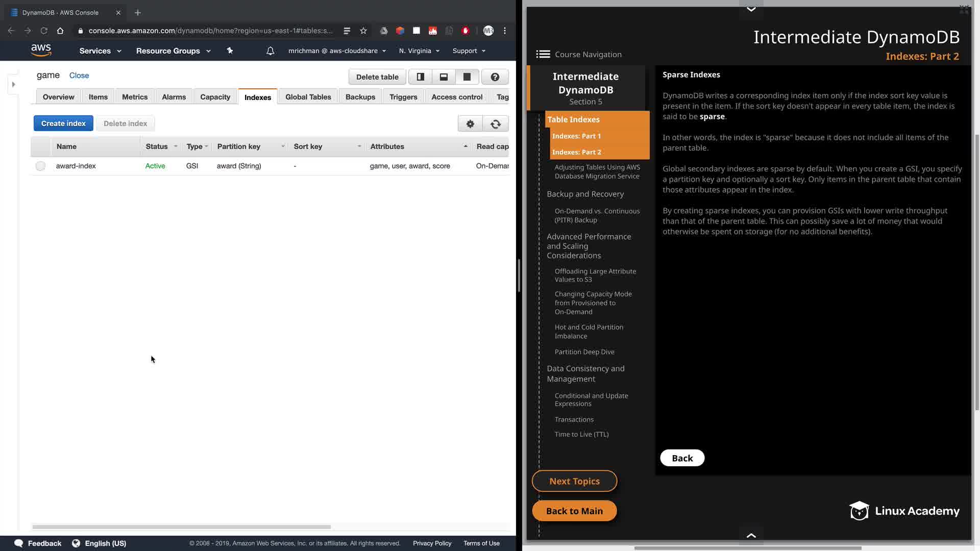This screenshot has height=551, width=980.
Task: Open Transactions topic in course navigation
Action: [574, 419]
